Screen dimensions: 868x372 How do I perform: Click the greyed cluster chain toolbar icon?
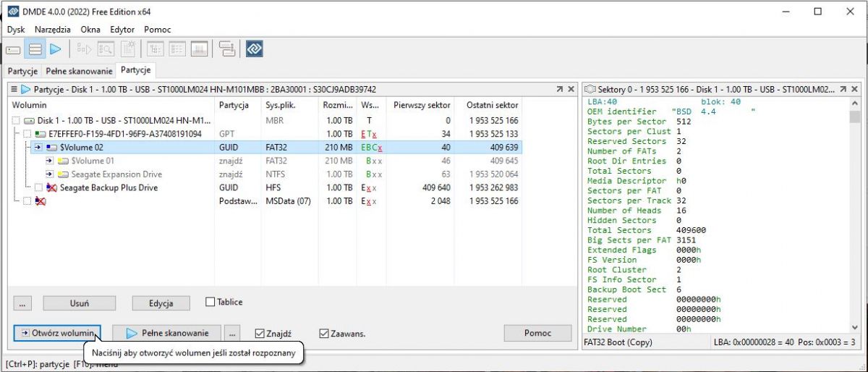coord(85,49)
